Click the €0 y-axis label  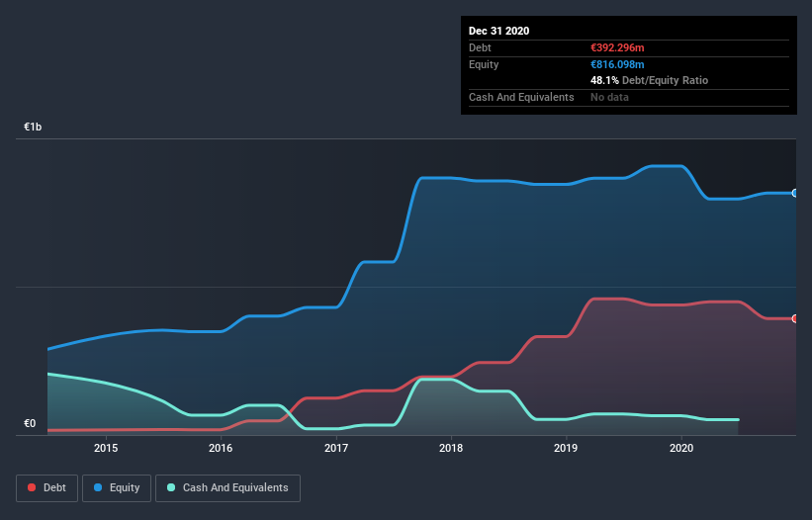(x=30, y=423)
